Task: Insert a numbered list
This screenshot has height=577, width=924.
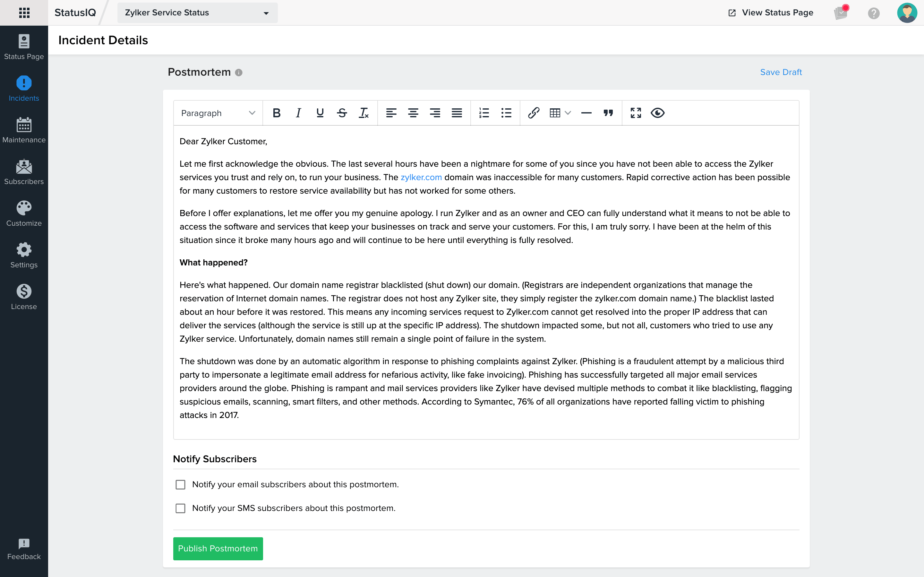Action: tap(484, 113)
